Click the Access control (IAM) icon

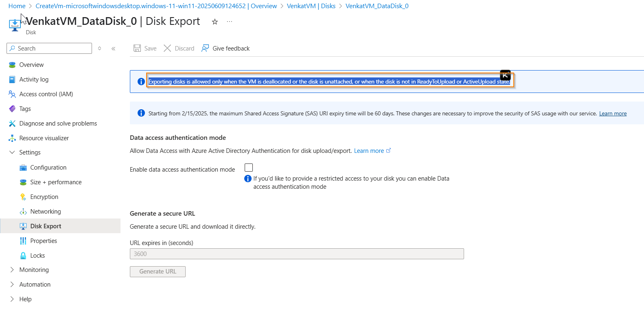pos(12,94)
